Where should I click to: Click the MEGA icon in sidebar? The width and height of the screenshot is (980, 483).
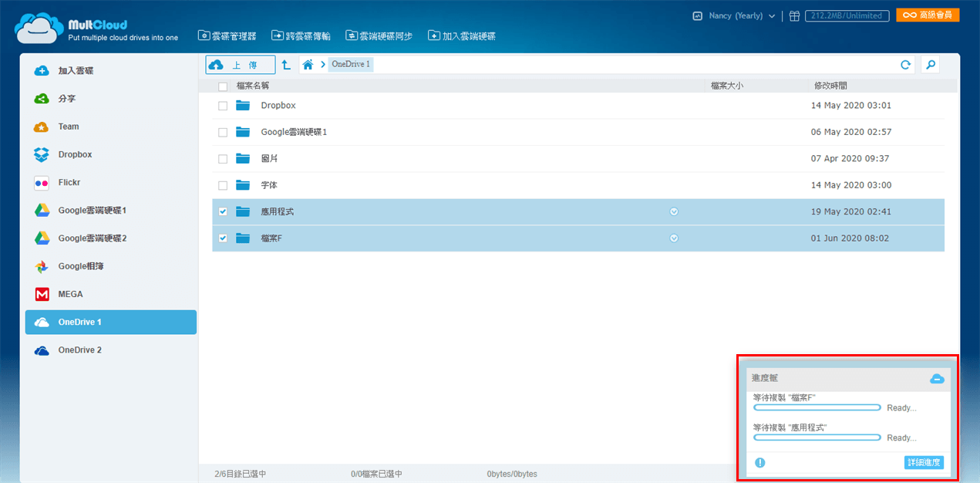tap(42, 294)
